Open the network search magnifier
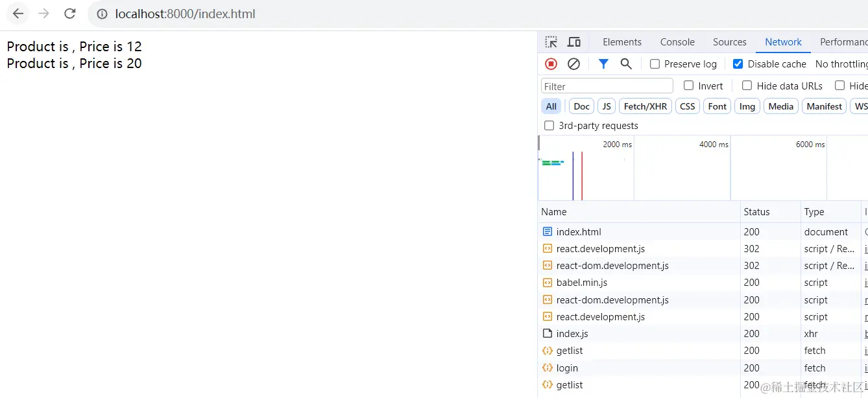The image size is (868, 398). pyautogui.click(x=626, y=64)
